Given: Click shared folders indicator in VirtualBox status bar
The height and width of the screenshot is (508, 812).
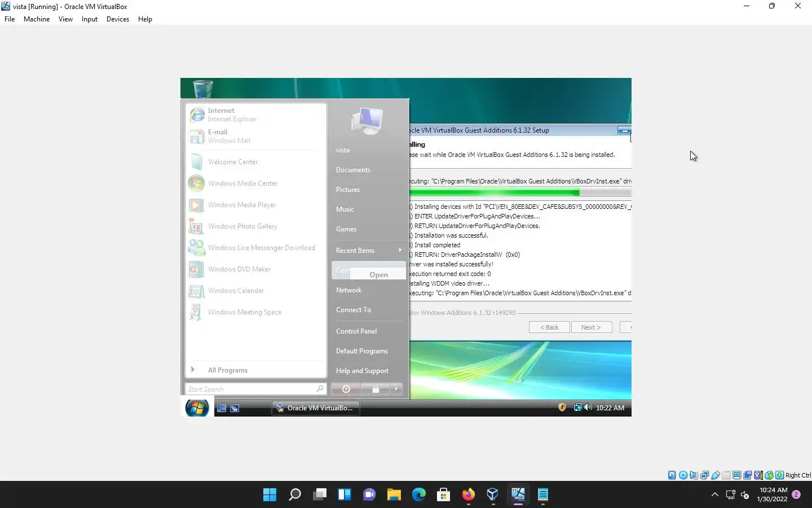Looking at the screenshot, I should coord(726,475).
